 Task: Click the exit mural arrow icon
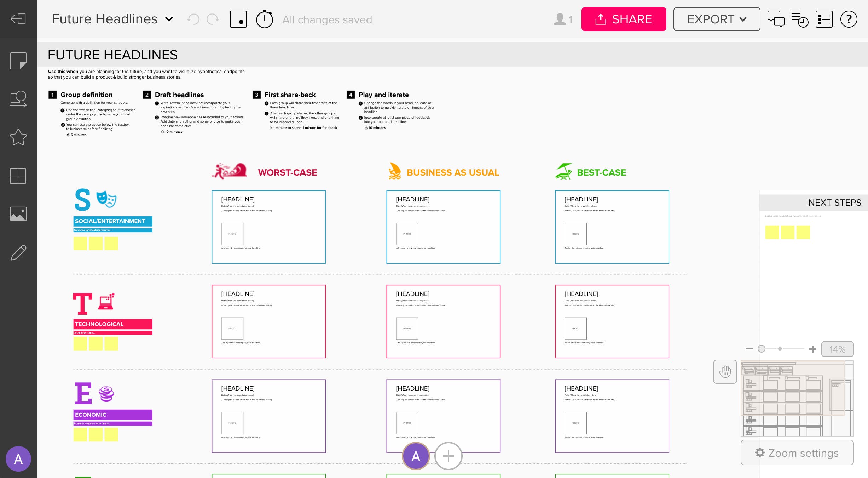(x=18, y=19)
